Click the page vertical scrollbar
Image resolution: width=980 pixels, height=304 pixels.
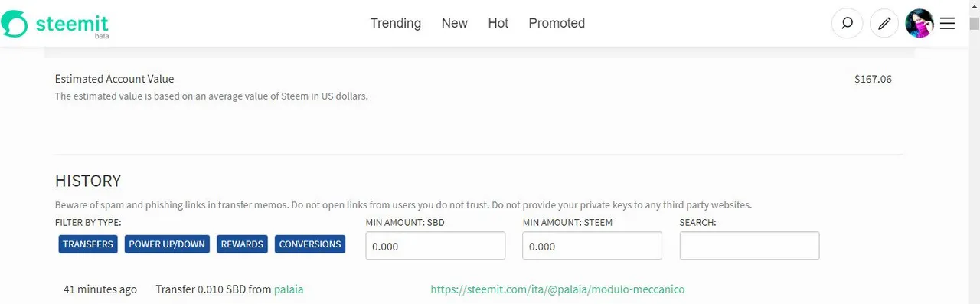[x=974, y=153]
